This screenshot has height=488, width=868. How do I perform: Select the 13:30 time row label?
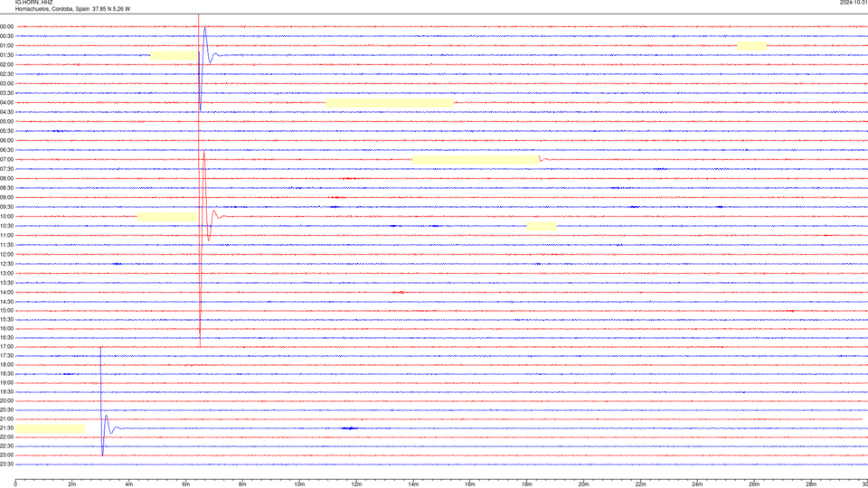click(6, 283)
